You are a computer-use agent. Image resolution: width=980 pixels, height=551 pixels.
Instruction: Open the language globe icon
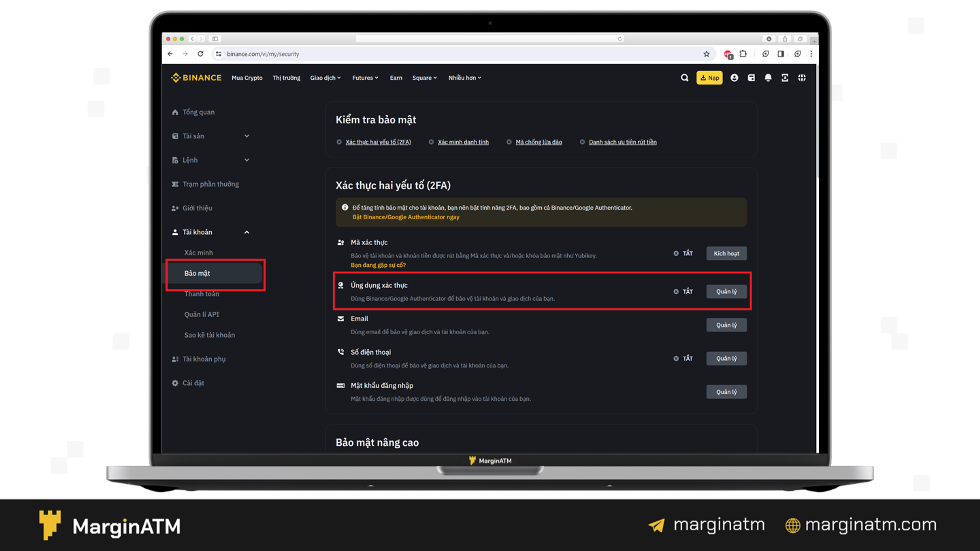pyautogui.click(x=802, y=78)
